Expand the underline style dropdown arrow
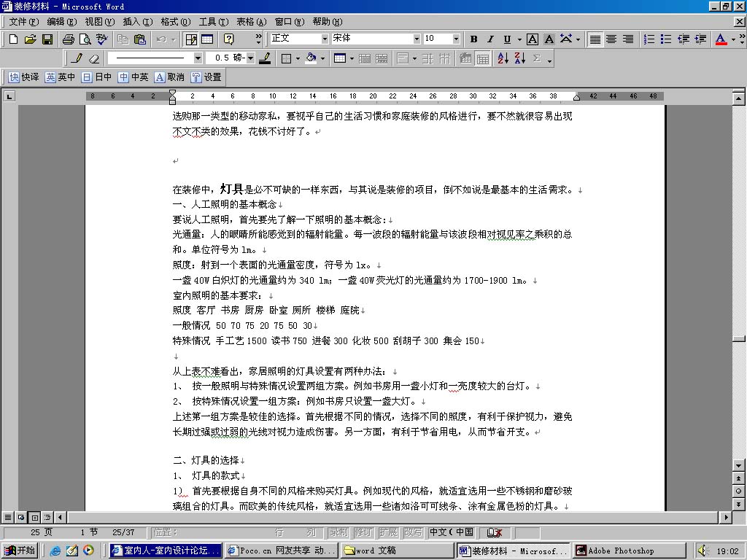This screenshot has height=560, width=747. click(519, 39)
